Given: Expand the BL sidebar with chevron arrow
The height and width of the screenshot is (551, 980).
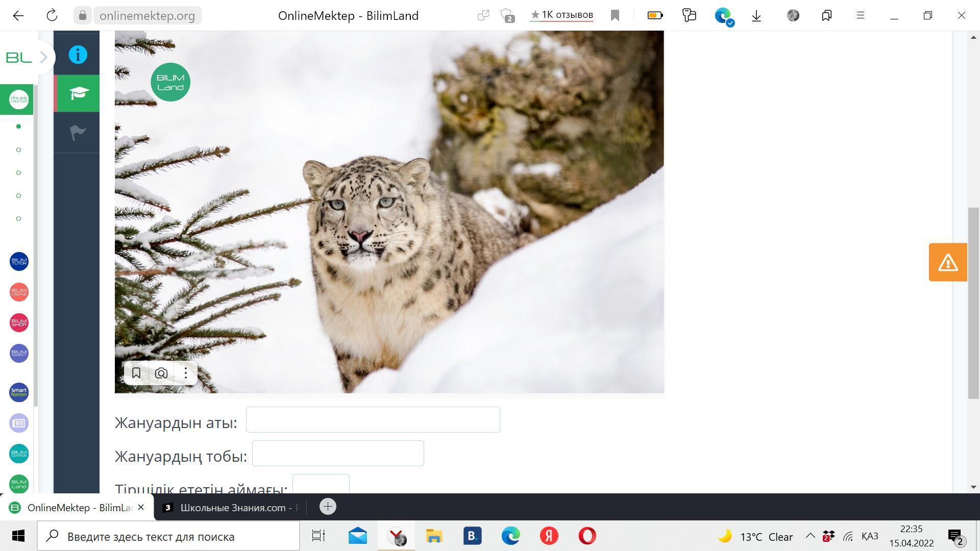Looking at the screenshot, I should (x=43, y=57).
